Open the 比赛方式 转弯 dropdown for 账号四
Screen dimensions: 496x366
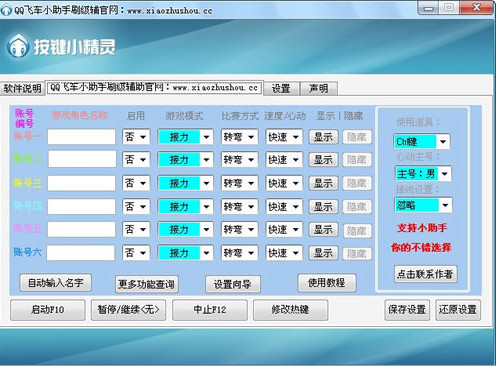pos(239,206)
